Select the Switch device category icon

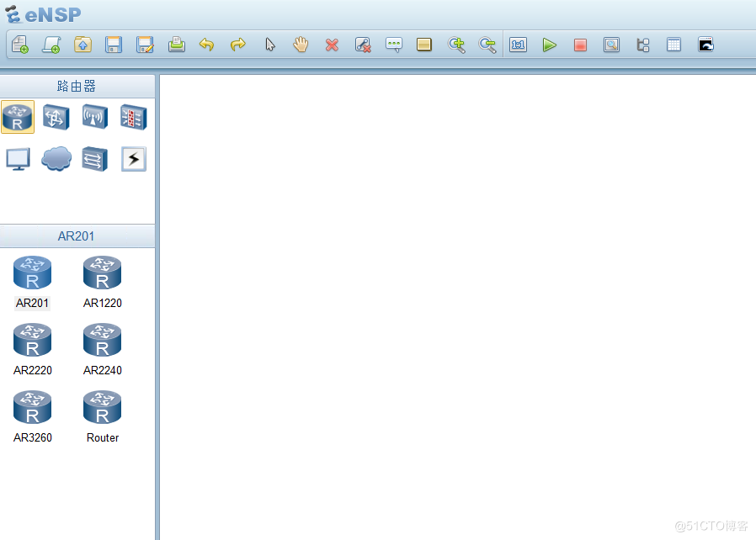pos(56,117)
